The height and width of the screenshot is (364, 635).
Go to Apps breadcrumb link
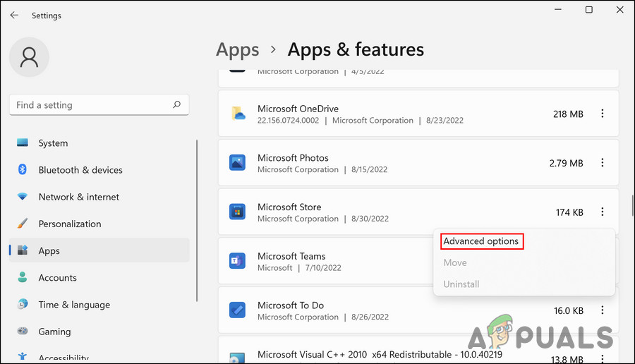(237, 50)
